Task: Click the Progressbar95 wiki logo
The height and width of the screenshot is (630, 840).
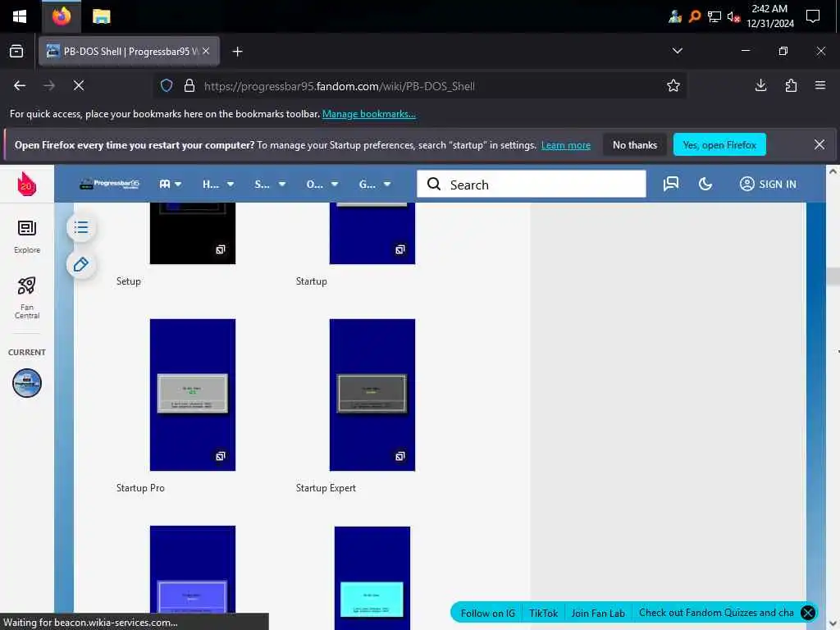Action: [109, 185]
